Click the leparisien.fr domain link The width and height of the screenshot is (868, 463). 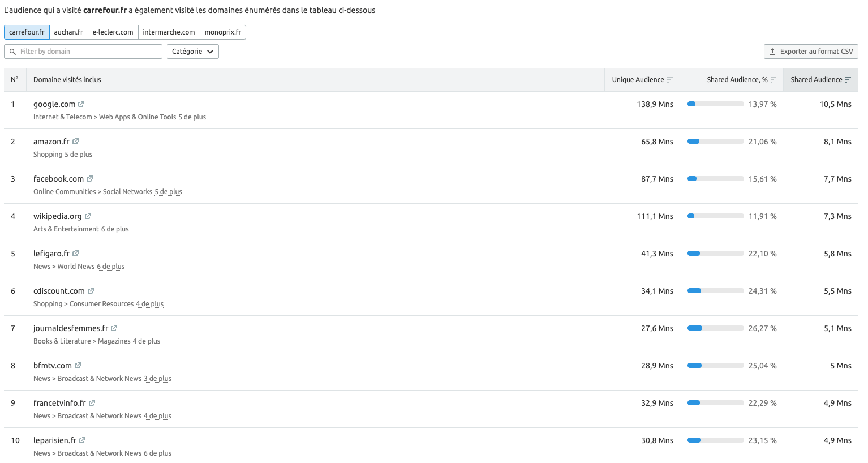[55, 440]
